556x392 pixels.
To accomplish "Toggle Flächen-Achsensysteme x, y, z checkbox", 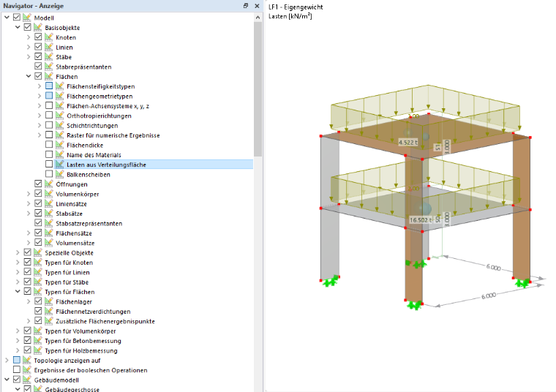I will pyautogui.click(x=49, y=105).
